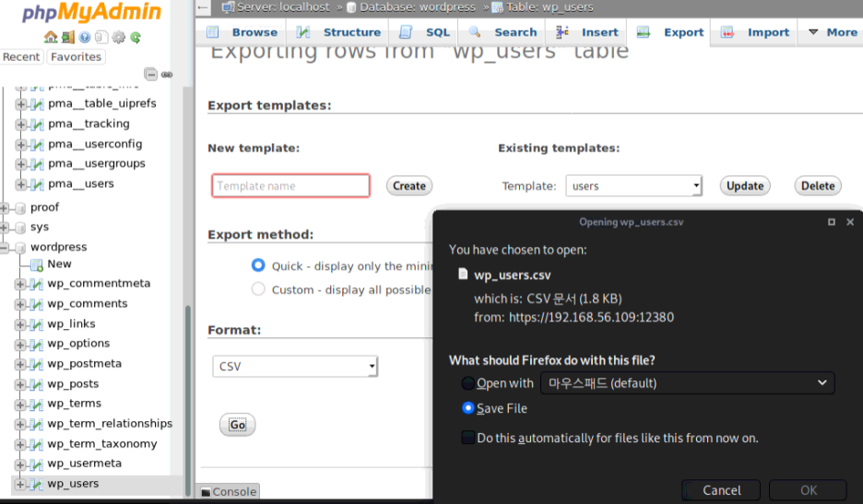
Task: Select wp_term_taxonomy table in tree
Action: [x=101, y=444]
